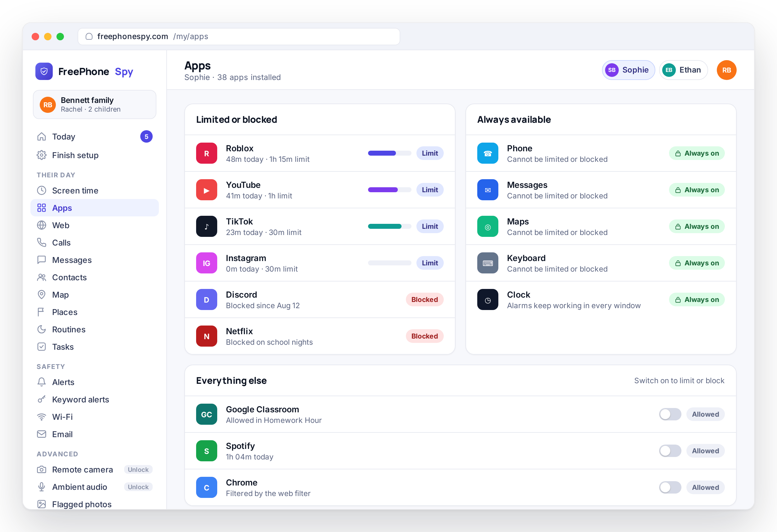The width and height of the screenshot is (777, 532).
Task: Open Tasks in the sidebar
Action: [95, 347]
